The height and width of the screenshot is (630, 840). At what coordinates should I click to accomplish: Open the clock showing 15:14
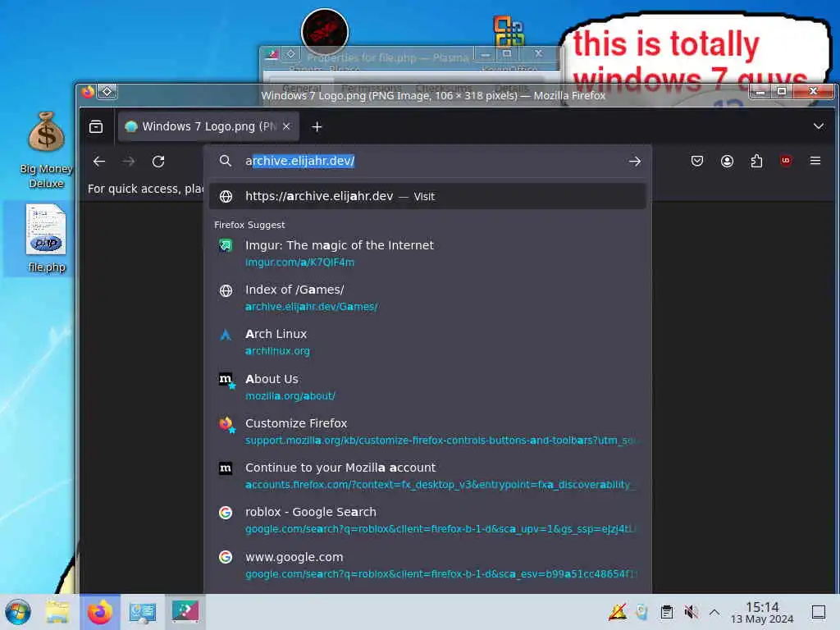[x=762, y=612]
